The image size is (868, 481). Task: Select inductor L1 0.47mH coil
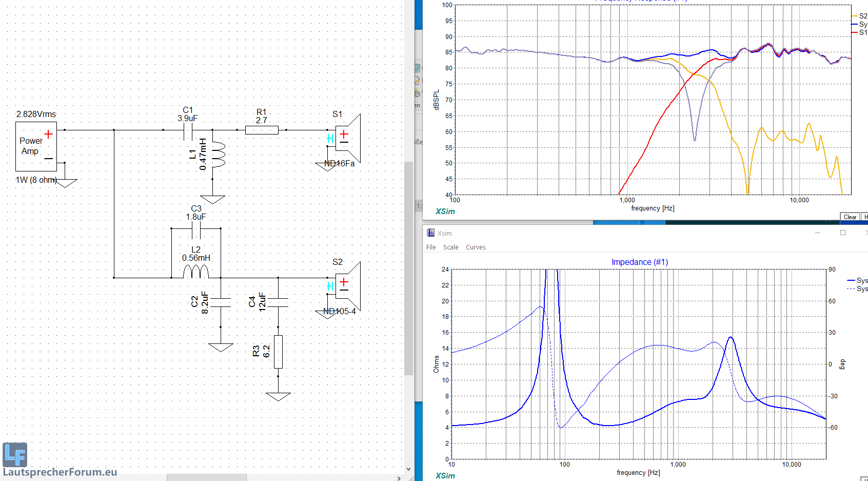click(x=218, y=155)
